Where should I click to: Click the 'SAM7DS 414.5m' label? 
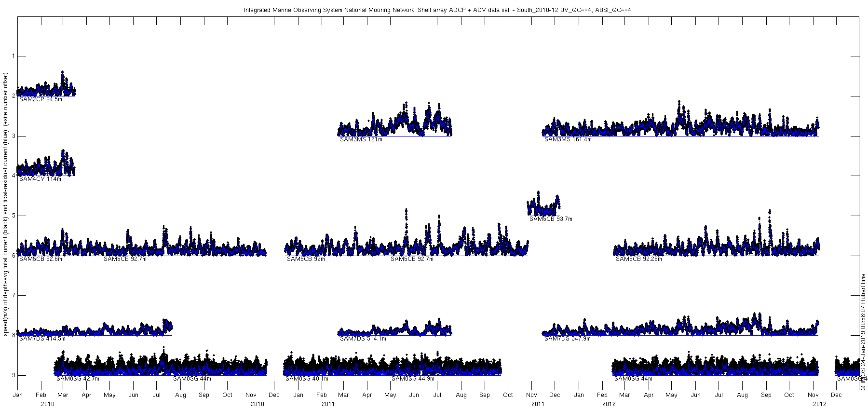(x=42, y=339)
